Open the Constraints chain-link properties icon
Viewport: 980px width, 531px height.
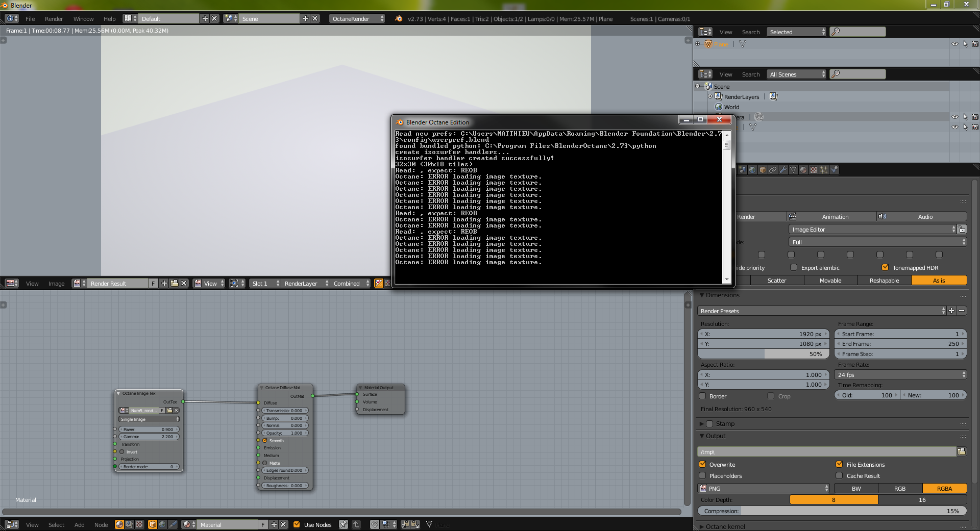click(773, 170)
